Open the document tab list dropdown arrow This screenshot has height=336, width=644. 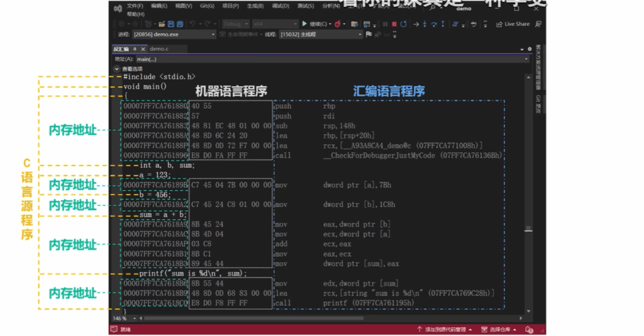click(521, 49)
